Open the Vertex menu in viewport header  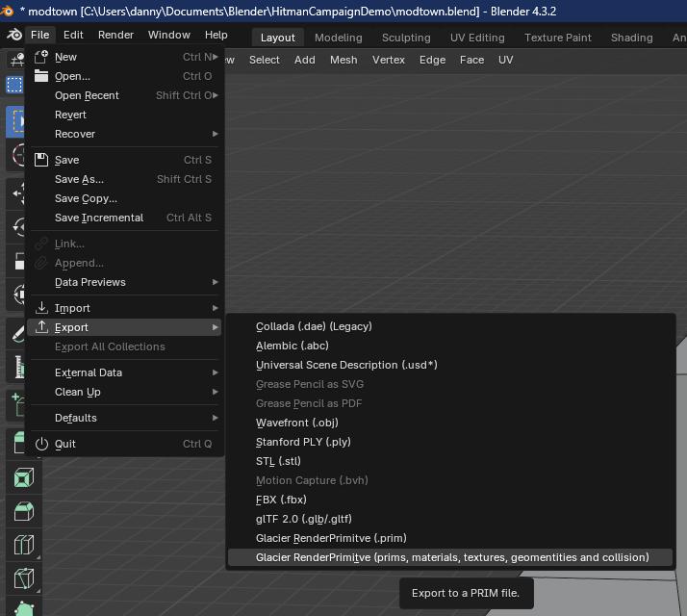click(x=389, y=60)
